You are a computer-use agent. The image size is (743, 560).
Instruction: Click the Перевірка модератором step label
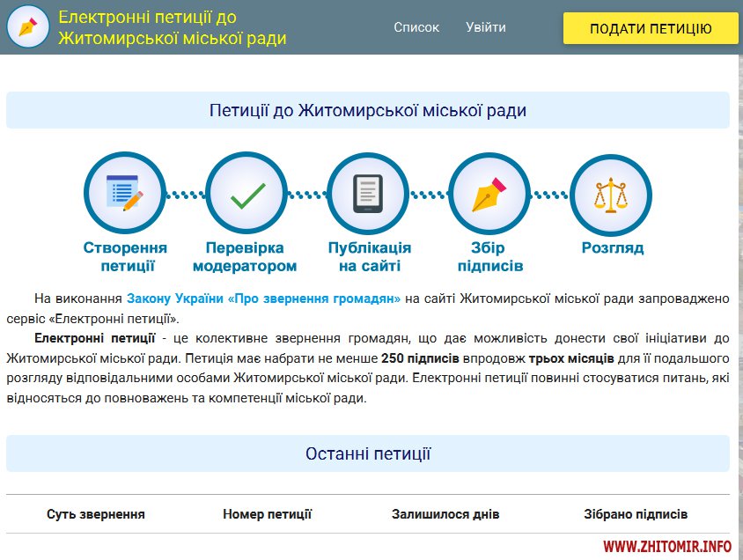(x=245, y=256)
